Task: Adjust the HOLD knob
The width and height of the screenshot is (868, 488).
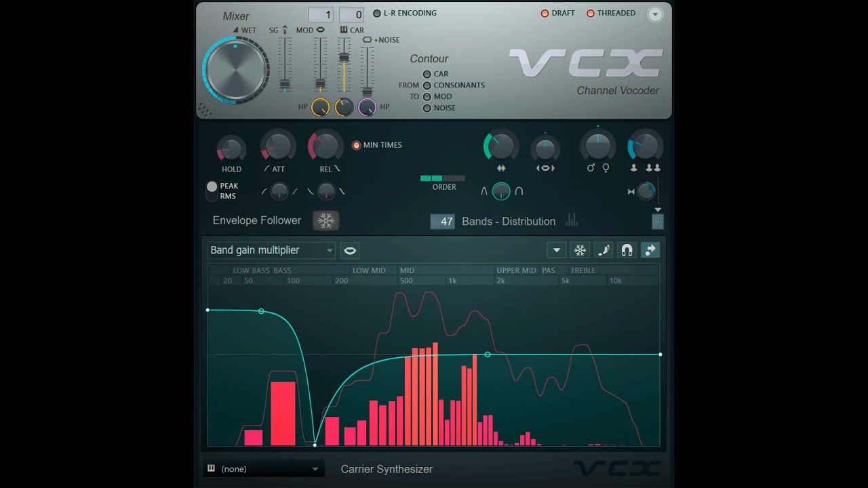Action: pos(231,150)
